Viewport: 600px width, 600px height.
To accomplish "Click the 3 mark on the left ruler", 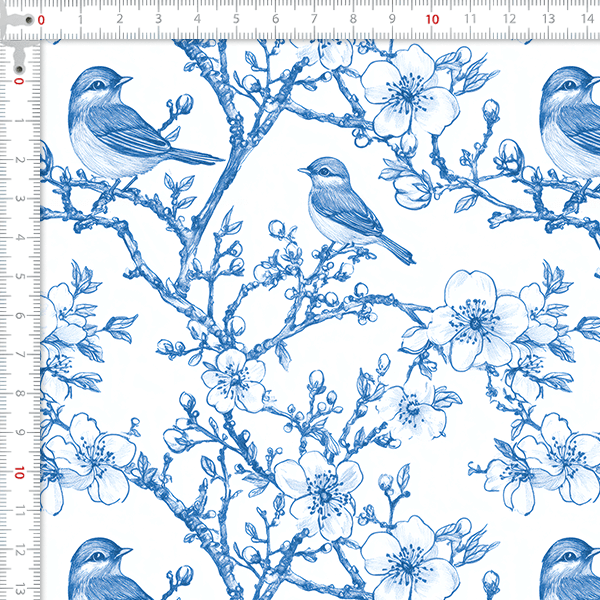I will (18, 199).
